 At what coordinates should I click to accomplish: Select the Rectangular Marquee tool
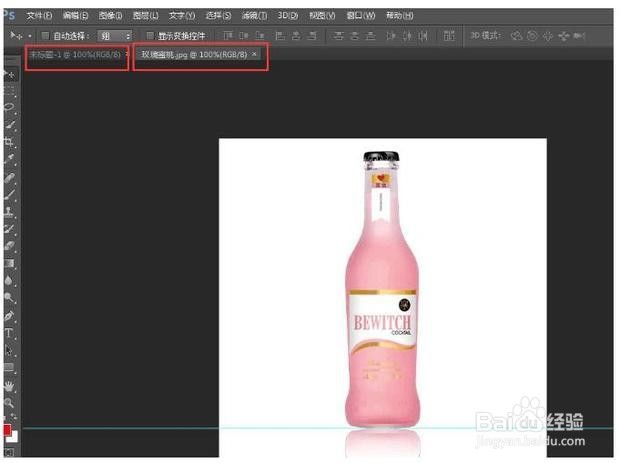(x=9, y=91)
